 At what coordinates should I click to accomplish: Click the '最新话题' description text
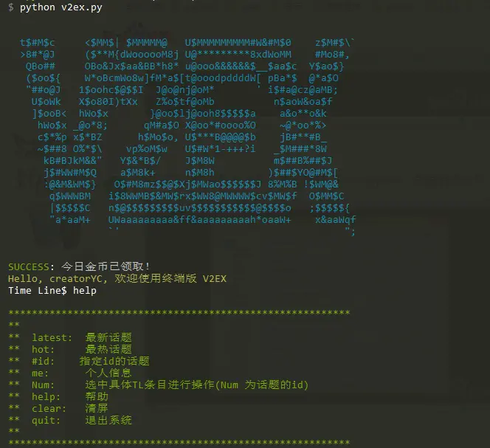click(x=108, y=337)
